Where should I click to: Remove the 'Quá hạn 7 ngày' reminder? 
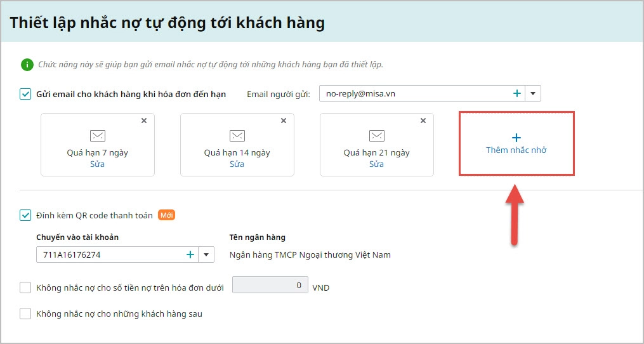coord(144,121)
